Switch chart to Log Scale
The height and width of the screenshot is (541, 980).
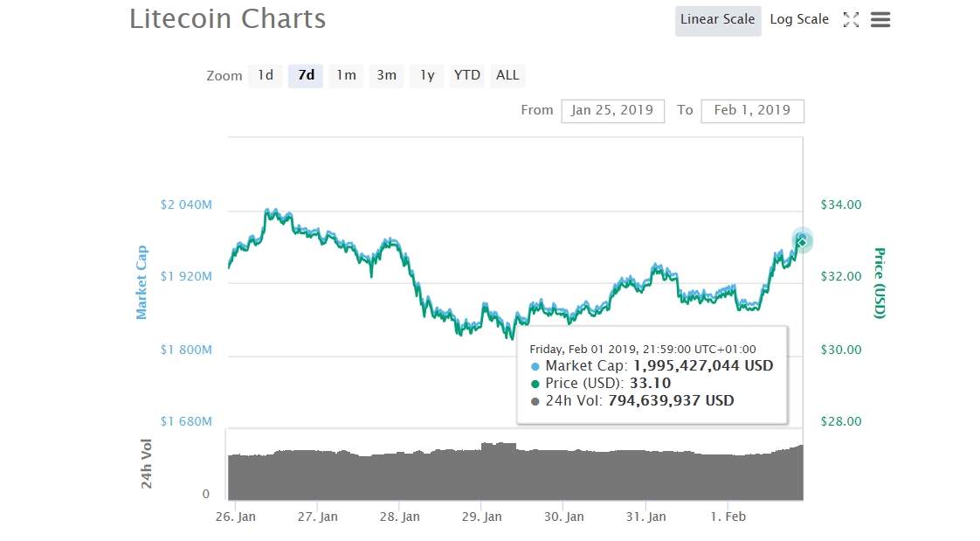click(x=799, y=20)
